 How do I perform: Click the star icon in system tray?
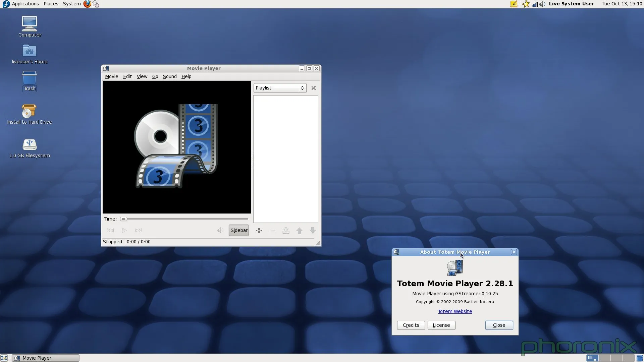click(526, 4)
